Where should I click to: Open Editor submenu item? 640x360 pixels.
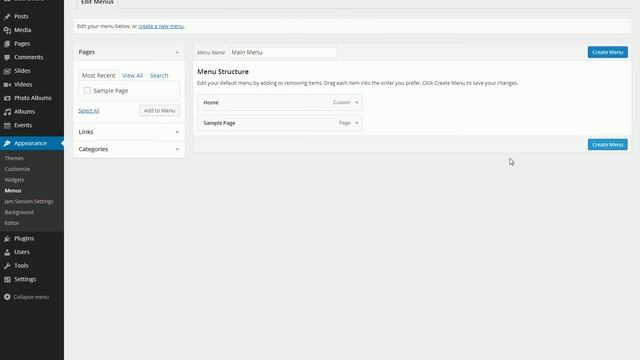pyautogui.click(x=12, y=223)
